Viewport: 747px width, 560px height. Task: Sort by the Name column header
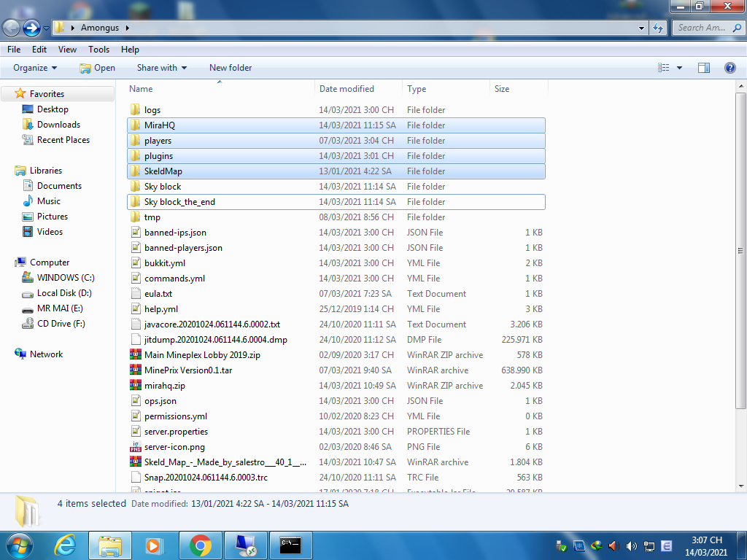220,89
